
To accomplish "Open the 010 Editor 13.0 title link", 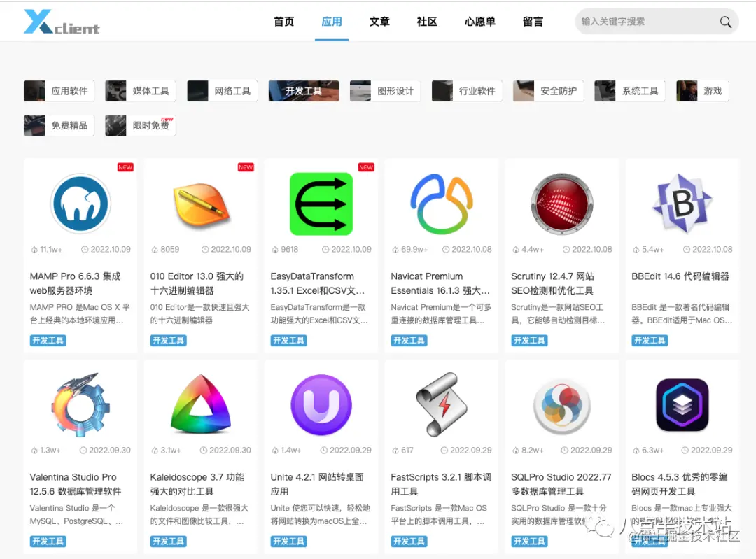I will tap(197, 283).
